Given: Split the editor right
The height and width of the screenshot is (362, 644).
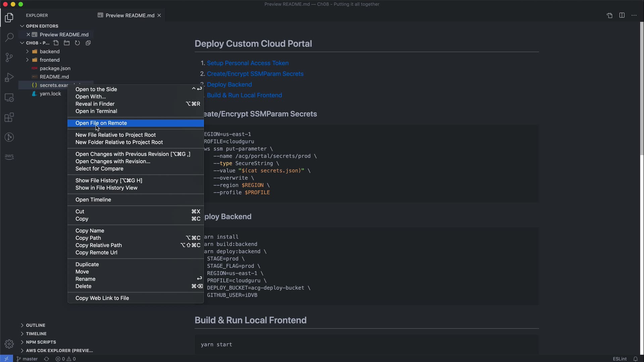Looking at the screenshot, I should tap(622, 15).
